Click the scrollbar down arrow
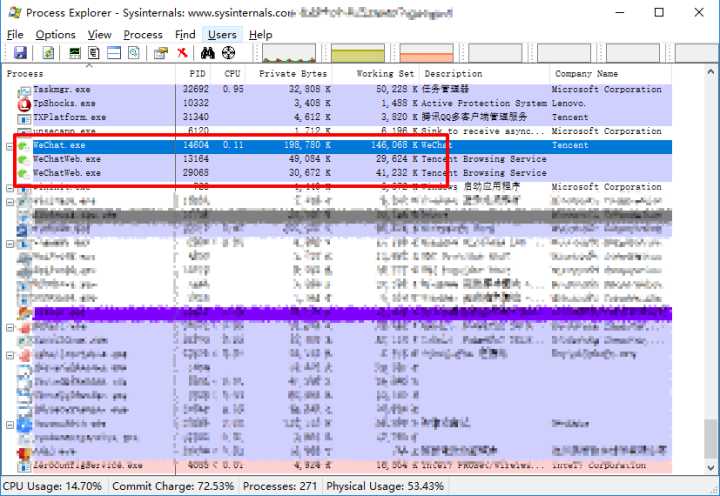Image resolution: width=720 pixels, height=496 pixels. click(x=711, y=468)
